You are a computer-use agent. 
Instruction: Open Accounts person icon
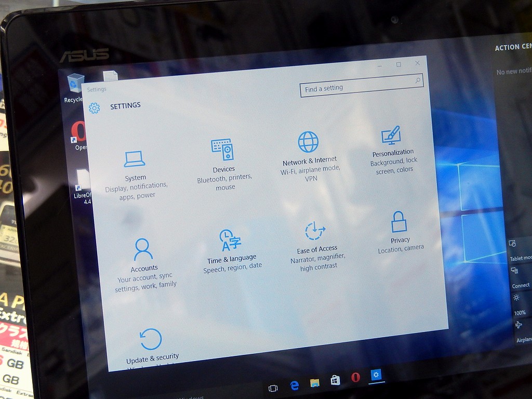143,249
